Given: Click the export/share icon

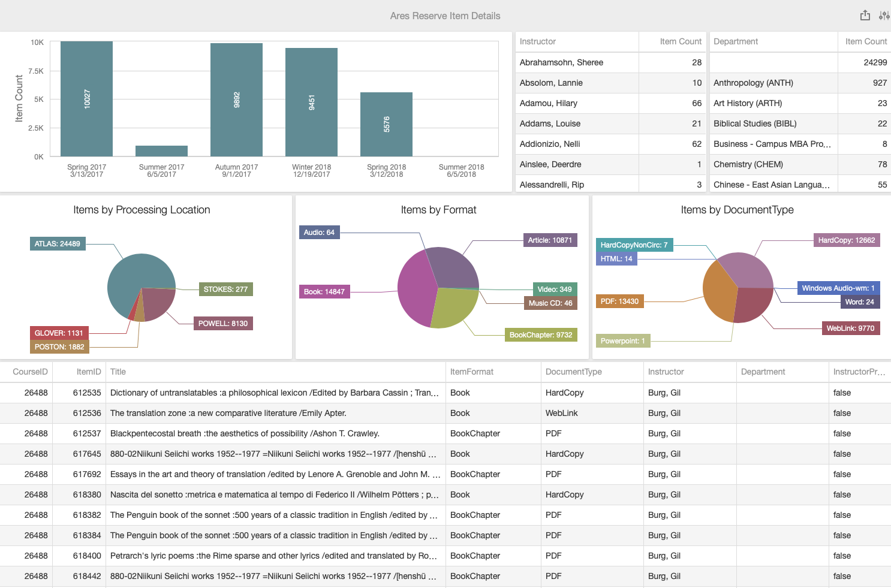Looking at the screenshot, I should 865,15.
